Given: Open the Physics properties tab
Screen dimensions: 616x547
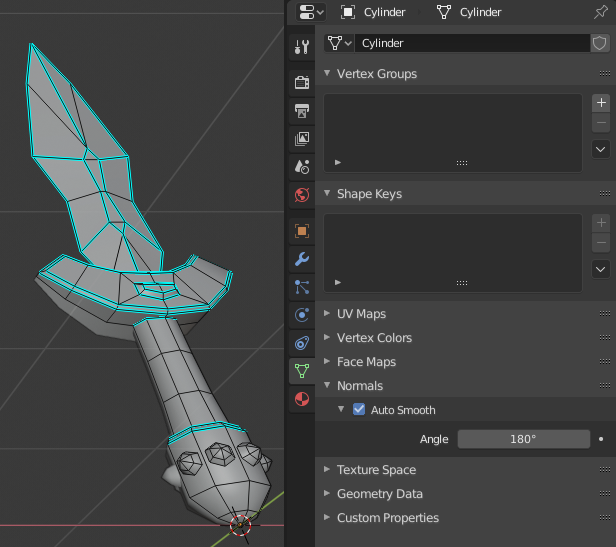Looking at the screenshot, I should pyautogui.click(x=302, y=315).
